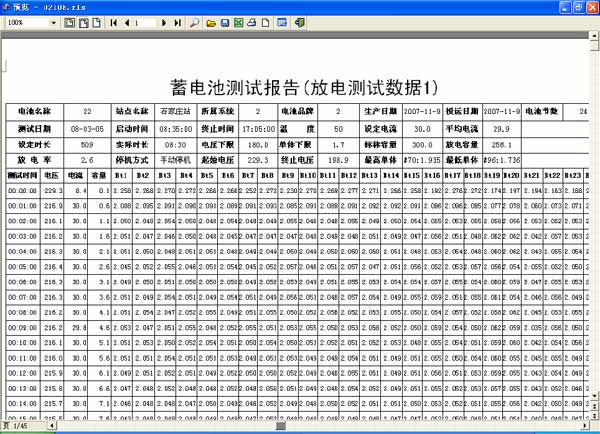
Task: Click the blank page icon after printer
Action: point(265,23)
